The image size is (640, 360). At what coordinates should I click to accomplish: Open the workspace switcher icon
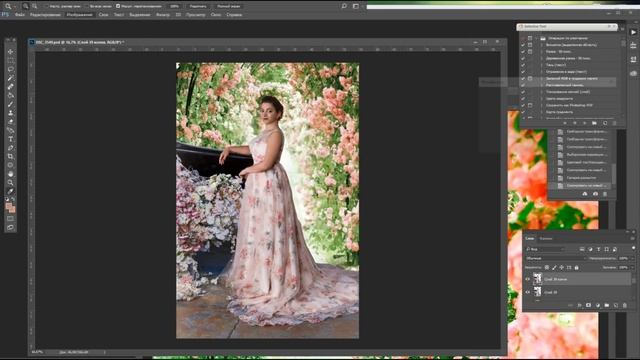(356, 6)
